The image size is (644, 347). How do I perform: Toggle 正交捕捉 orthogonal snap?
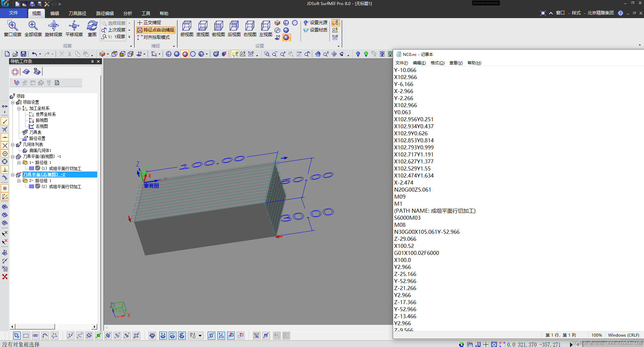149,22
